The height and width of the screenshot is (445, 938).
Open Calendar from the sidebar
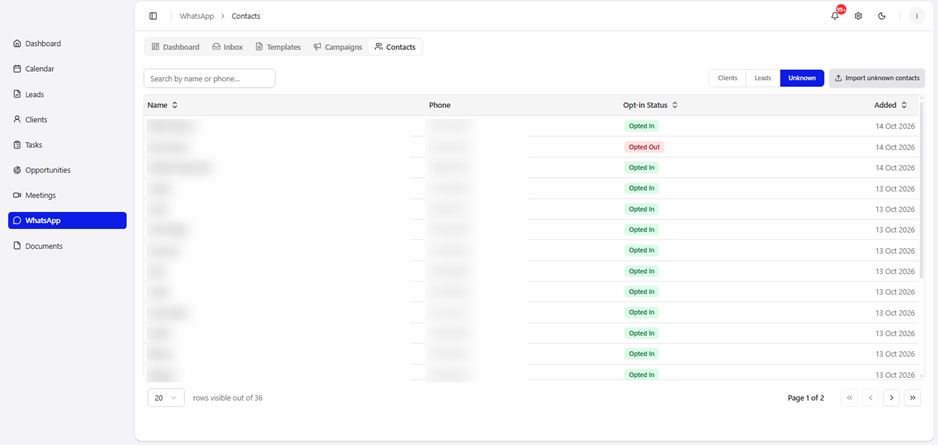point(67,69)
